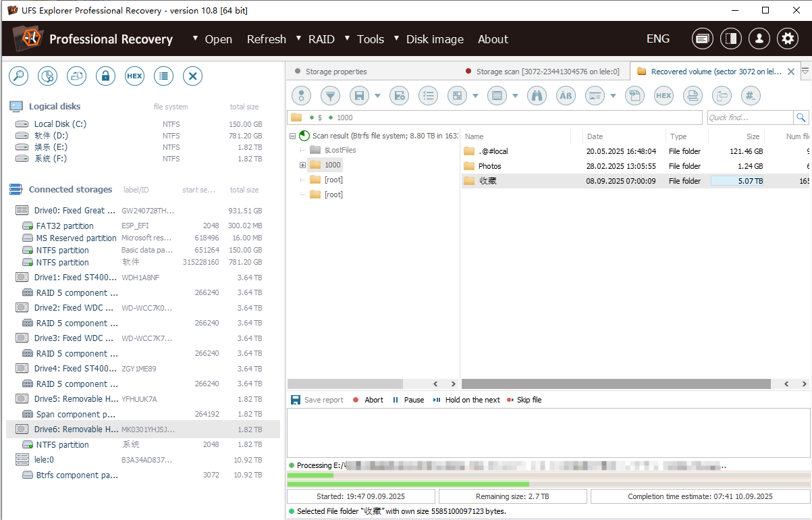
Task: Click the Pause button
Action: (408, 400)
